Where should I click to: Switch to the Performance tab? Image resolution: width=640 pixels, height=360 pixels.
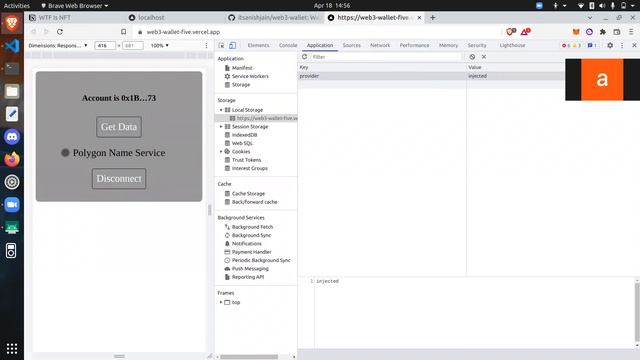pyautogui.click(x=414, y=45)
